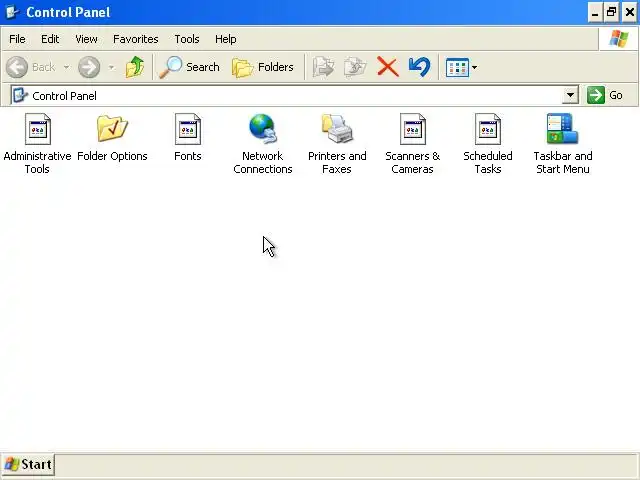
Task: Open the File menu
Action: click(17, 39)
